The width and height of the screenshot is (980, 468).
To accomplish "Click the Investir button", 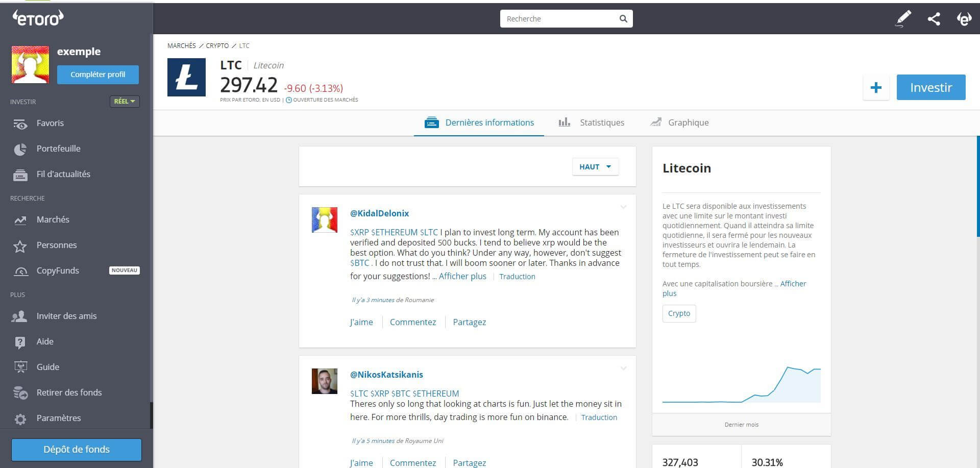I will tap(931, 87).
